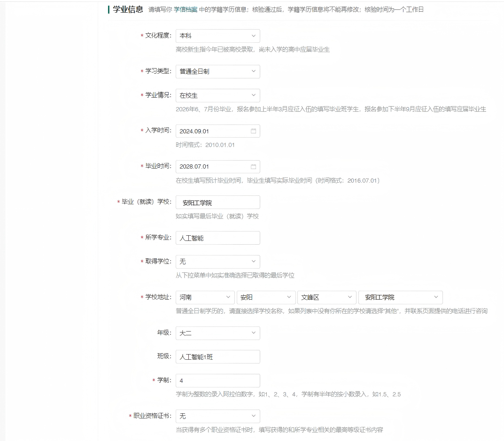Open city dropdown showing 安阳
Image resolution: width=504 pixels, height=441 pixels.
pyautogui.click(x=266, y=297)
